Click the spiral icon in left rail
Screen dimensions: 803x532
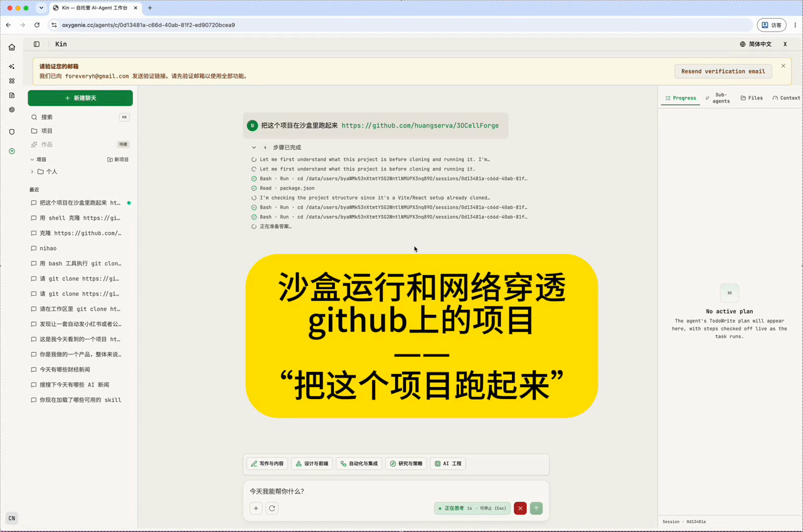(12, 110)
